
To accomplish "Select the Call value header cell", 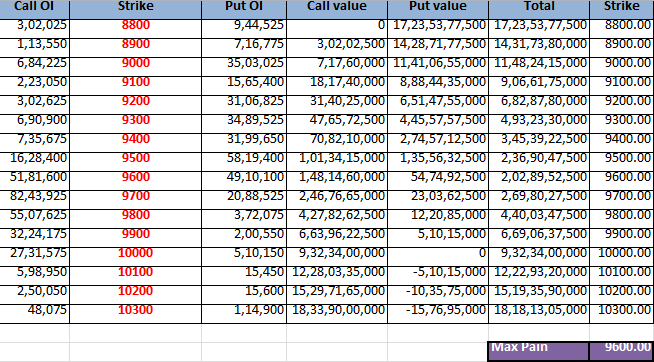I will pyautogui.click(x=337, y=9).
